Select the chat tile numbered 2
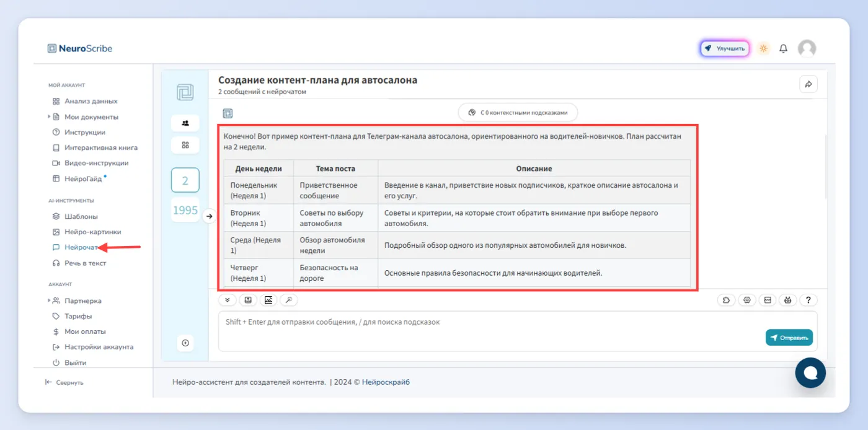Viewport: 868px width, 430px height. [185, 181]
